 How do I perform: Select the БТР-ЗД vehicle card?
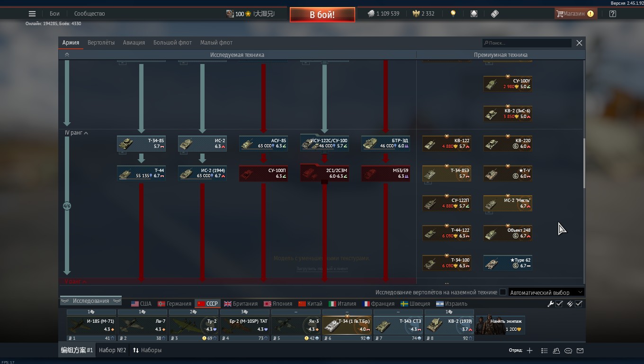pyautogui.click(x=385, y=144)
